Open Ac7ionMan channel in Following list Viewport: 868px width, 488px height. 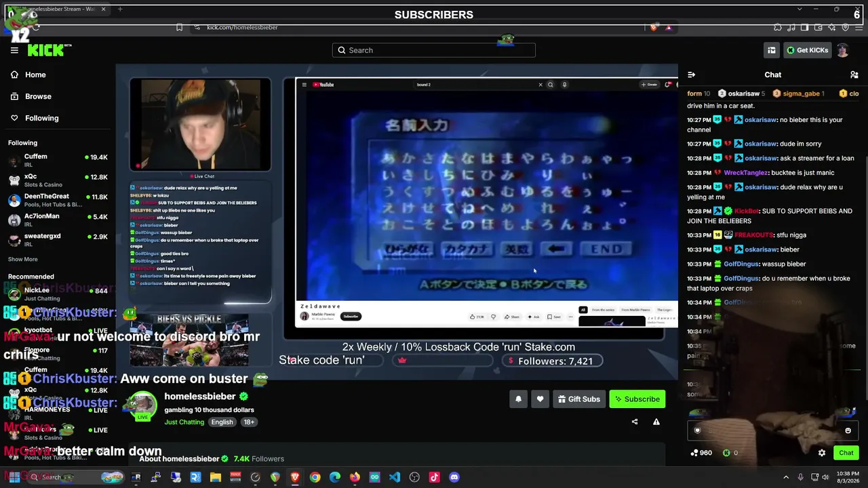click(57, 220)
